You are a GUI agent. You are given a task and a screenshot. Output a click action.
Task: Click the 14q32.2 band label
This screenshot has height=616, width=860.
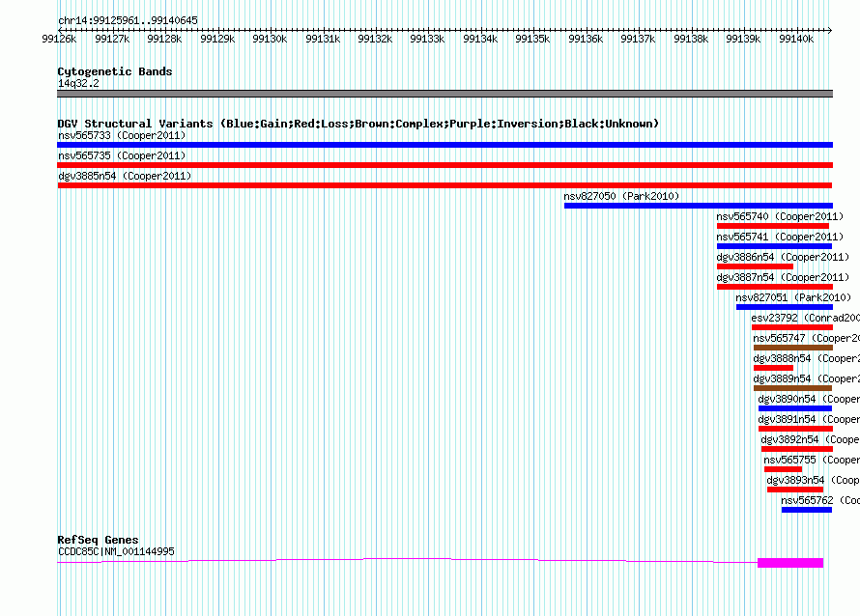click(78, 83)
